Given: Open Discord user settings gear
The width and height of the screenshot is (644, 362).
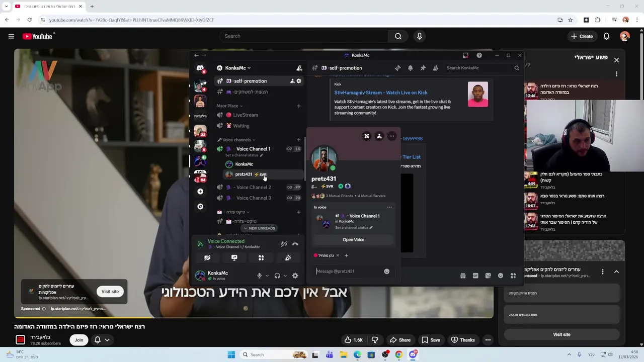Looking at the screenshot, I should pyautogui.click(x=295, y=276).
